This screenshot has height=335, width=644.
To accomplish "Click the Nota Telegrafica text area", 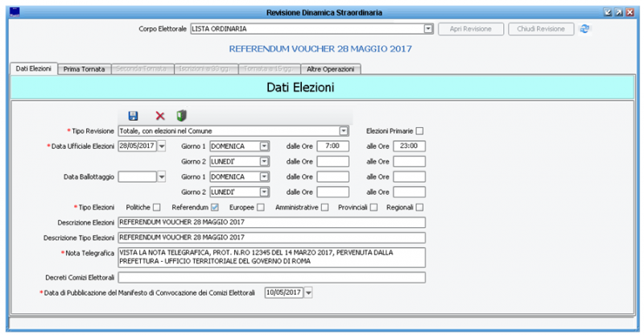I will click(x=271, y=257).
